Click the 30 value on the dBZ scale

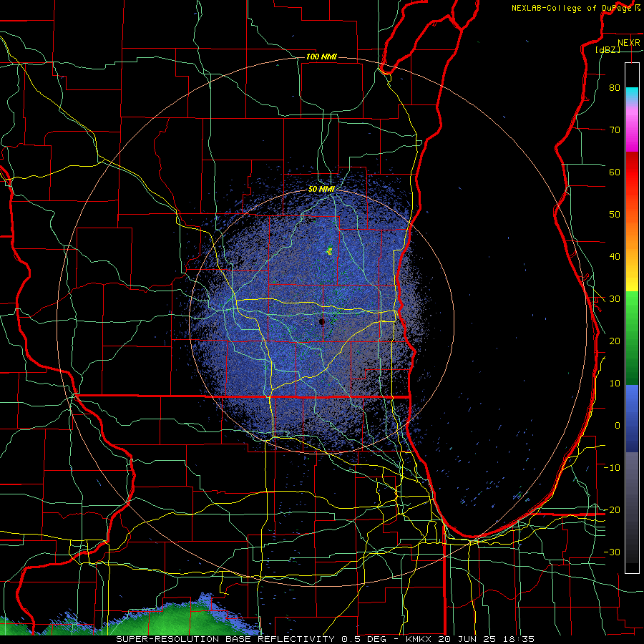click(x=615, y=298)
